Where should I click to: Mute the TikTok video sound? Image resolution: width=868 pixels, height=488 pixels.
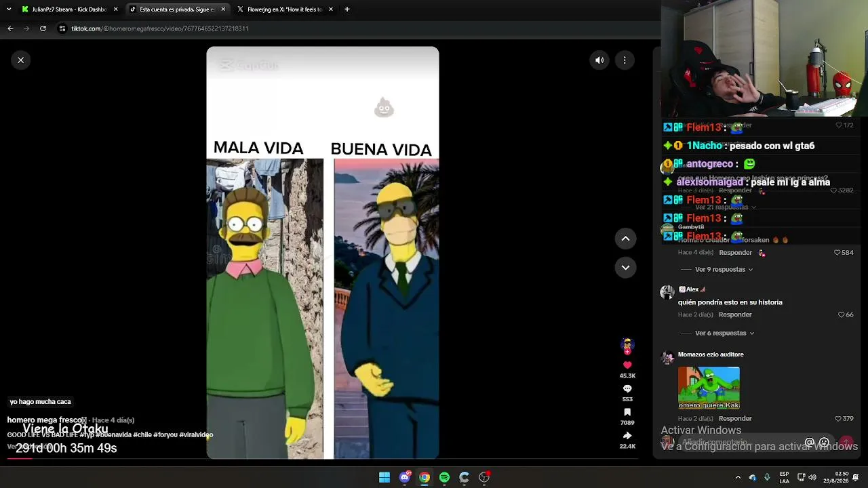coord(599,60)
